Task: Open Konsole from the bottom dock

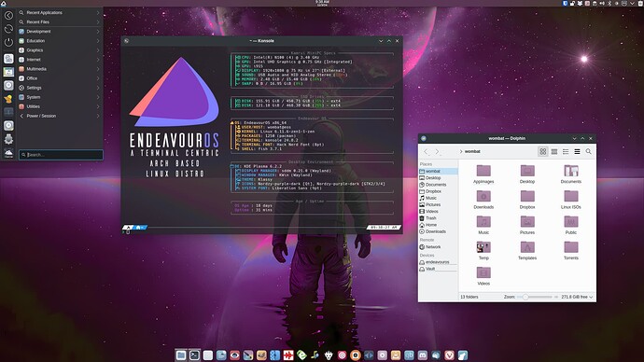Action: tap(194, 355)
